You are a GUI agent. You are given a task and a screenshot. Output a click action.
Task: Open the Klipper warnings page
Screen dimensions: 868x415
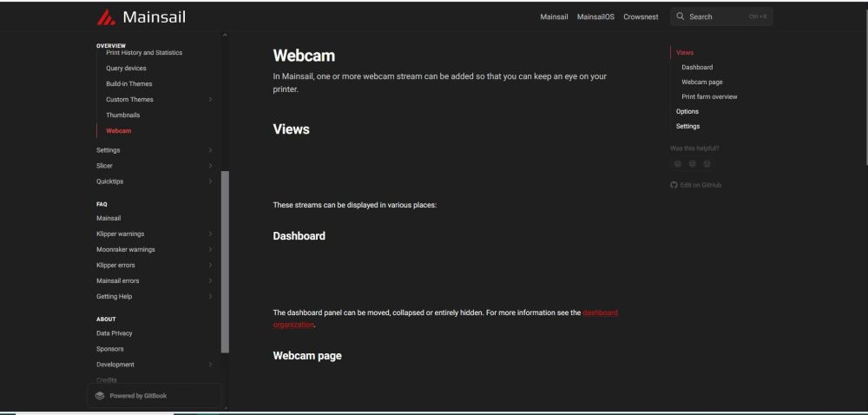click(x=120, y=234)
